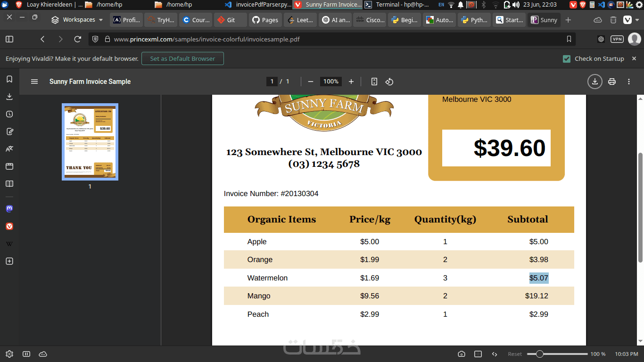The width and height of the screenshot is (644, 362).
Task: Capture a page screenshot with camera icon
Action: tap(462, 354)
